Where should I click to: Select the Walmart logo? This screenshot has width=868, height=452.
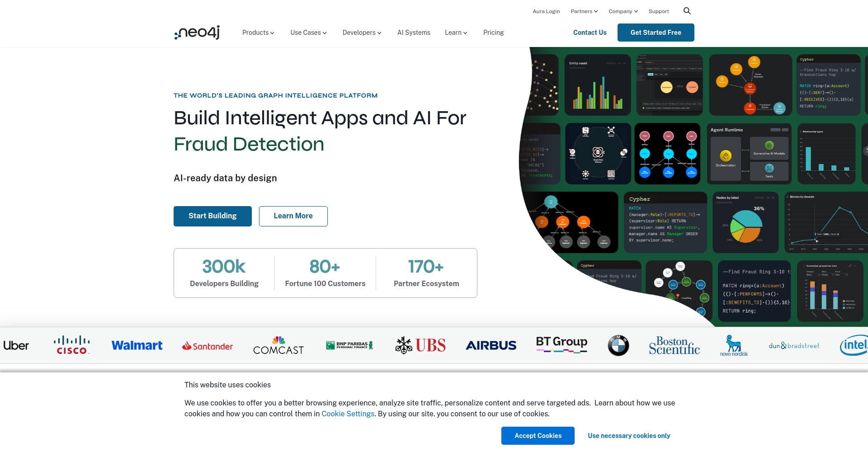[x=137, y=346]
